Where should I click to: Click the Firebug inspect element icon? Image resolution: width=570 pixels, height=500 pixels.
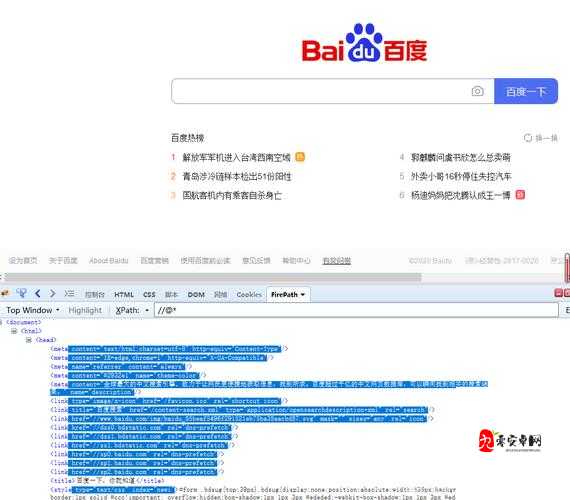pyautogui.click(x=22, y=293)
